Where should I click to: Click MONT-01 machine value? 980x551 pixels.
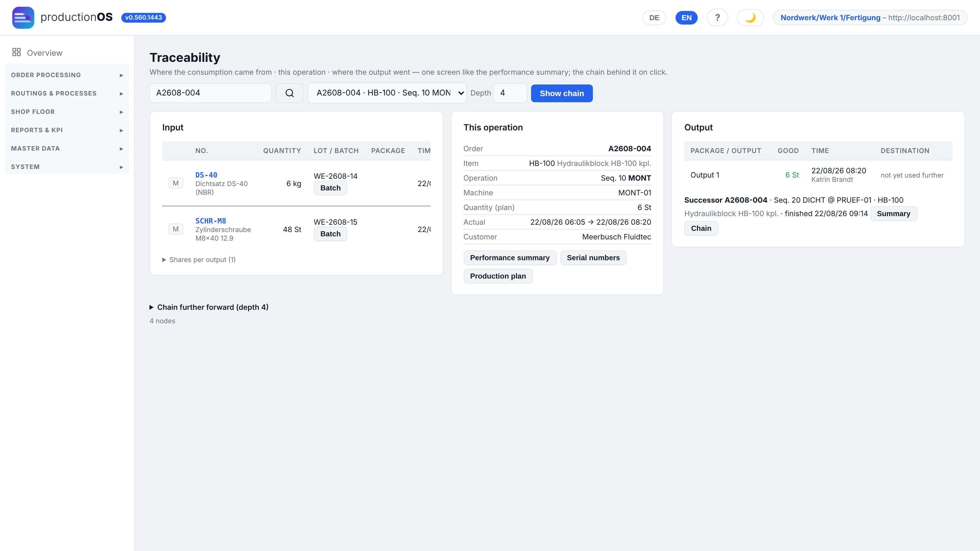point(635,193)
